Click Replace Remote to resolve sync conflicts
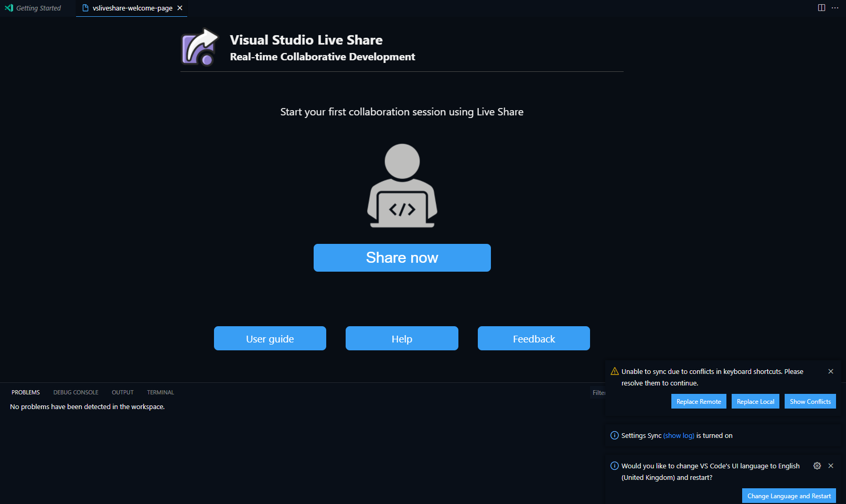846x504 pixels. tap(699, 401)
